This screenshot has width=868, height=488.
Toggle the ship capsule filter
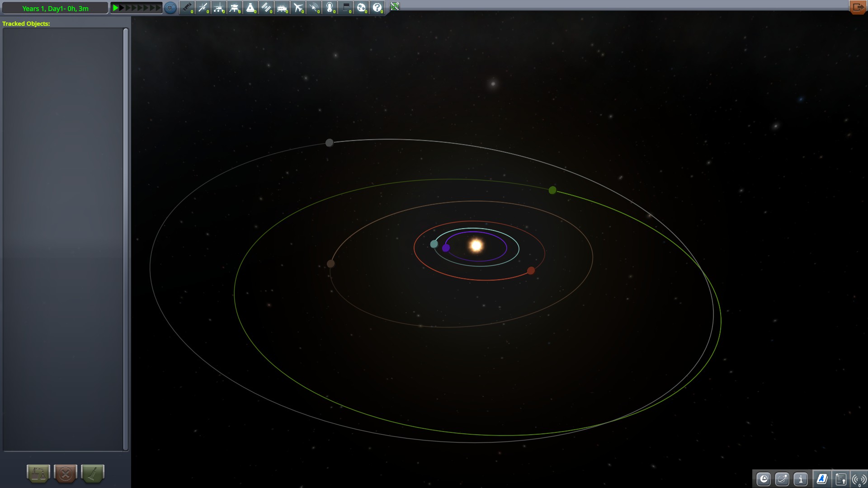click(x=250, y=8)
